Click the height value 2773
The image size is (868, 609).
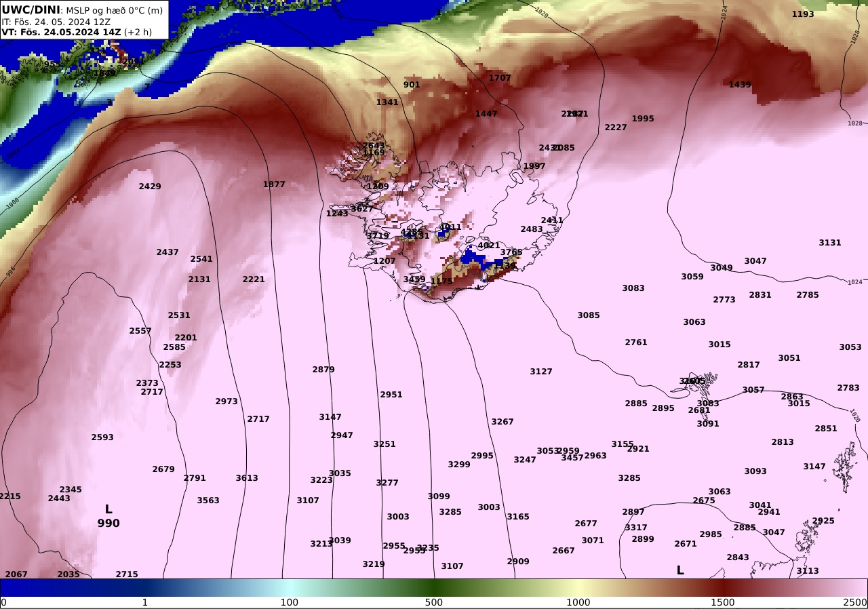(724, 300)
